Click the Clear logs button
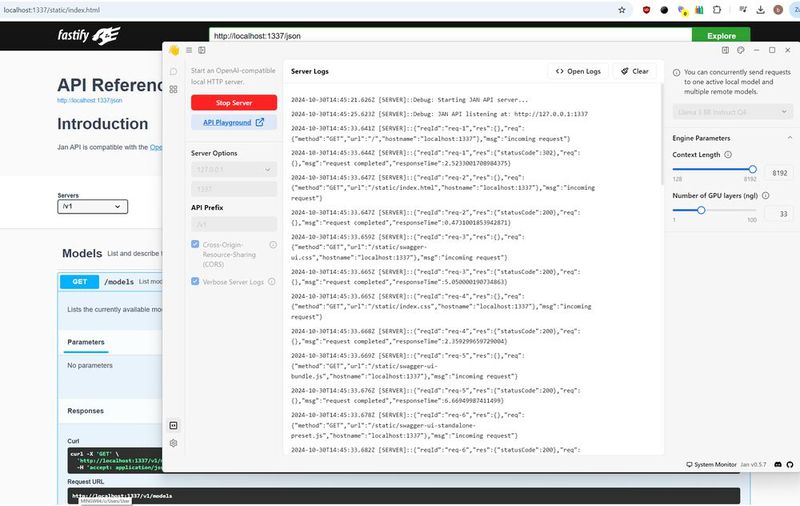 click(x=635, y=71)
